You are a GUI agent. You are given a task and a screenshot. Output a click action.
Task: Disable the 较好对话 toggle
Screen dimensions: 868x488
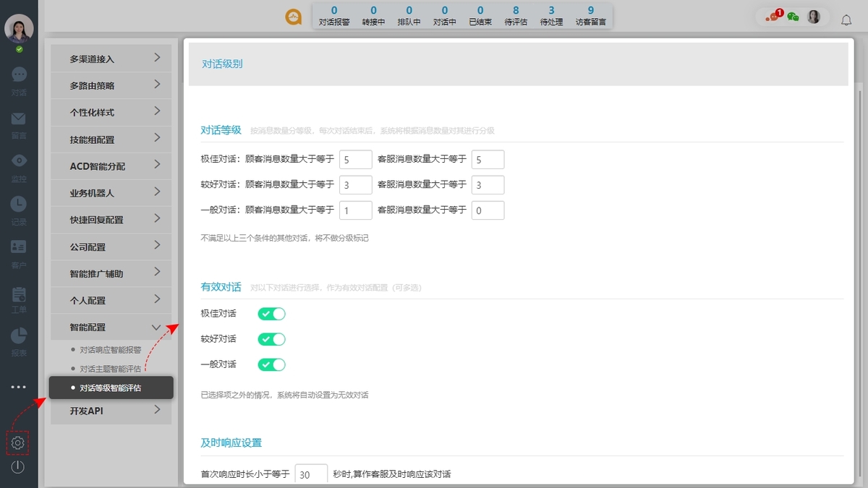[x=271, y=338]
